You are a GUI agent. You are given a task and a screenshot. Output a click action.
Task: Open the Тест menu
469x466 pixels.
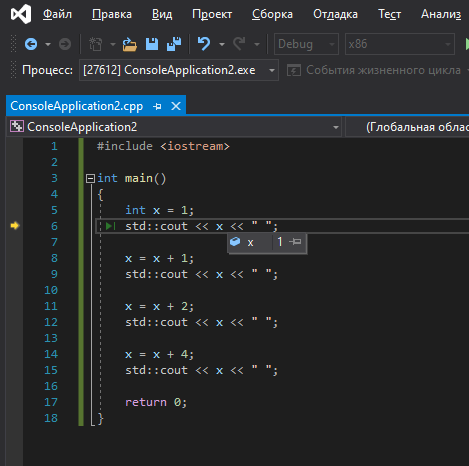click(x=389, y=14)
